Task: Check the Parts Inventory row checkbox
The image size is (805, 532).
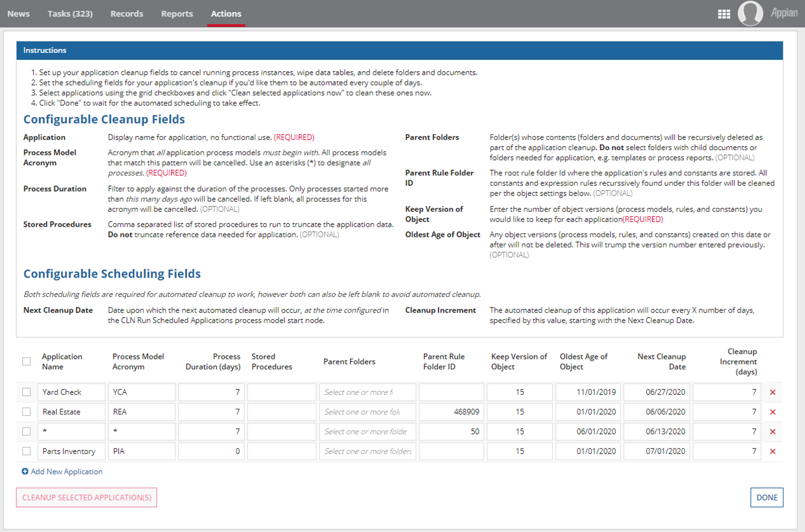Action: tap(26, 451)
